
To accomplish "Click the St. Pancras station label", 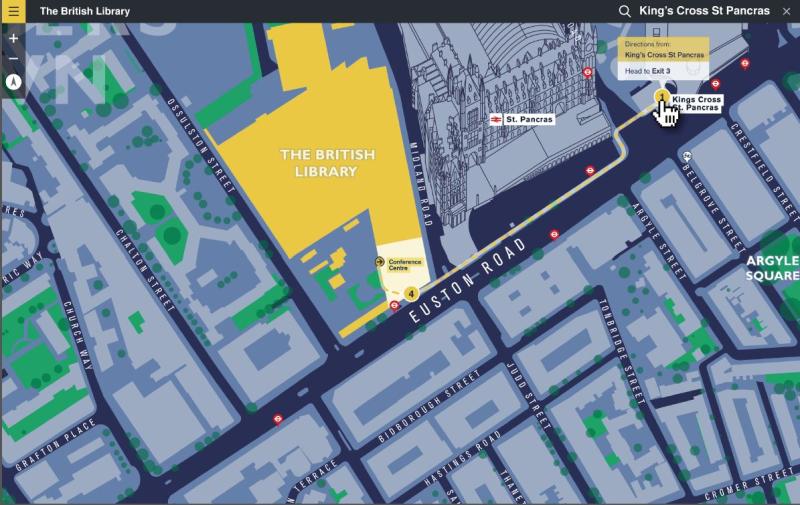I will (529, 119).
